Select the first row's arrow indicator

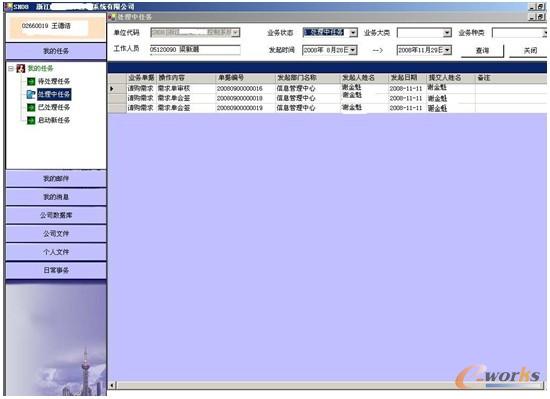(112, 88)
